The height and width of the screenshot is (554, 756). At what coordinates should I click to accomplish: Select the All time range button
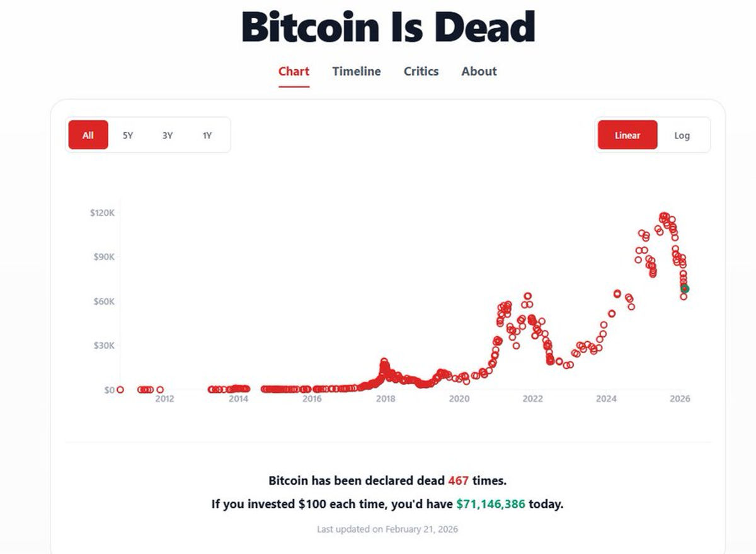click(88, 135)
